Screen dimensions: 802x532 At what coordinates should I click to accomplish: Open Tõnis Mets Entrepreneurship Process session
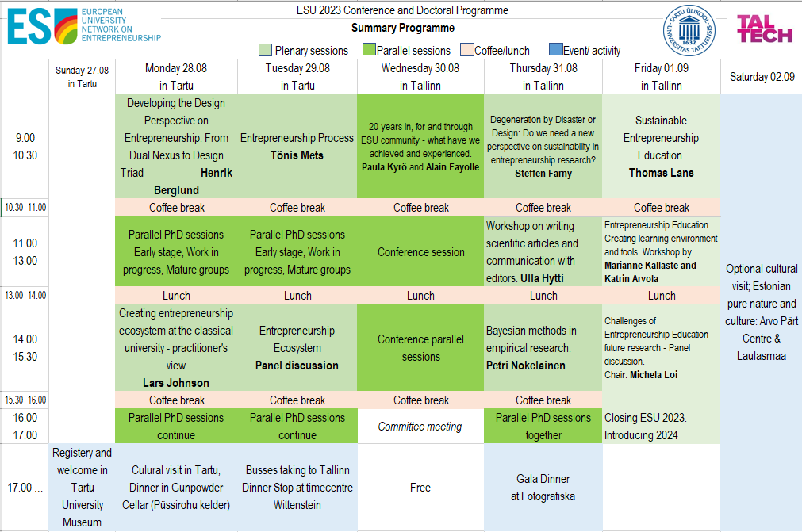(x=297, y=147)
